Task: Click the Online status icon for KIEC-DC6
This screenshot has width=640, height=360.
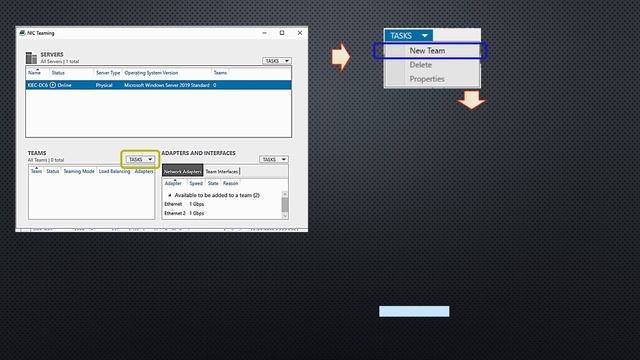Action: tap(53, 85)
